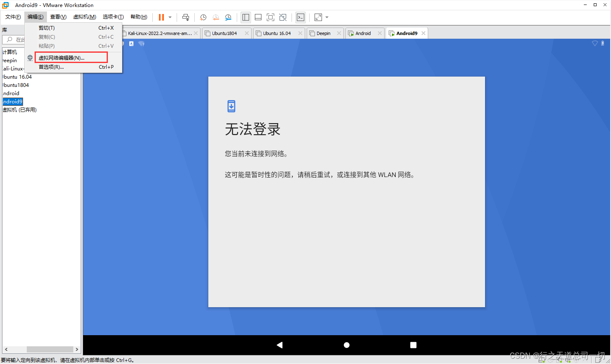
Task: Click library scrollbar right arrow
Action: coord(77,349)
